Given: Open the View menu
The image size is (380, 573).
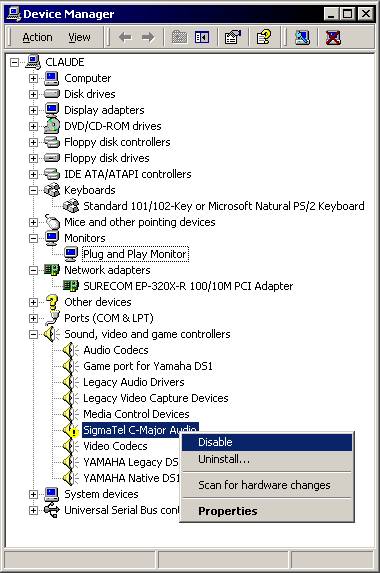Looking at the screenshot, I should coord(79,37).
